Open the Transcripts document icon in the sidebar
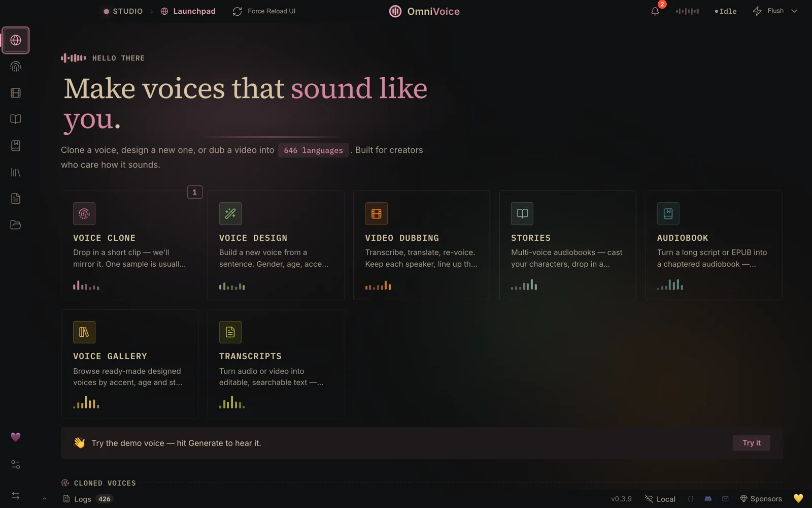This screenshot has height=508, width=812. point(16,199)
